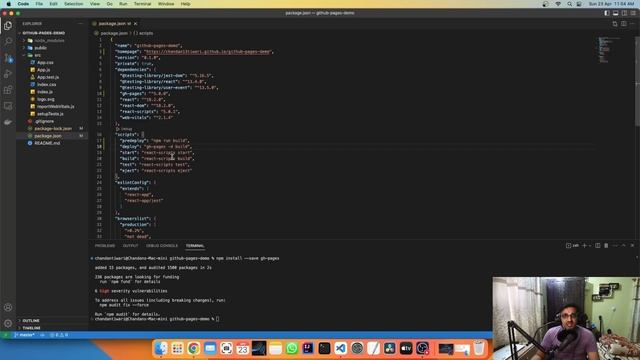Open the Accounts menu in activity bar
Image resolution: width=640 pixels, height=360 pixels.
8,307
